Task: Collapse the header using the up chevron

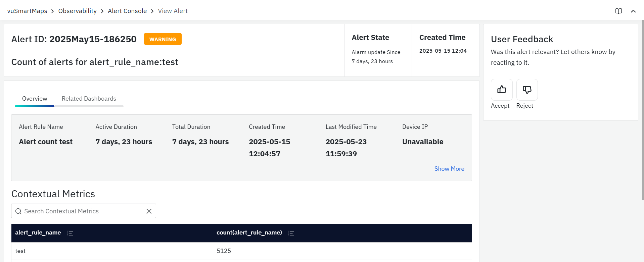Action: tap(633, 11)
